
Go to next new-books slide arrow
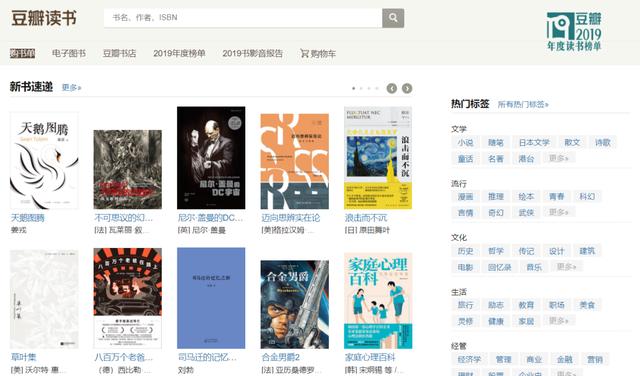pyautogui.click(x=407, y=88)
